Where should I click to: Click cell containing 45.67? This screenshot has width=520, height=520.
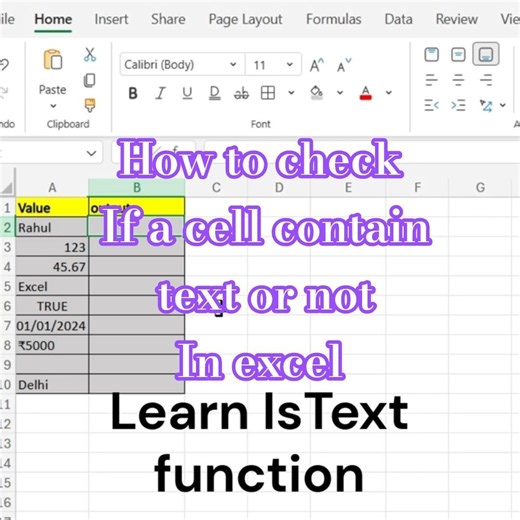click(52, 267)
